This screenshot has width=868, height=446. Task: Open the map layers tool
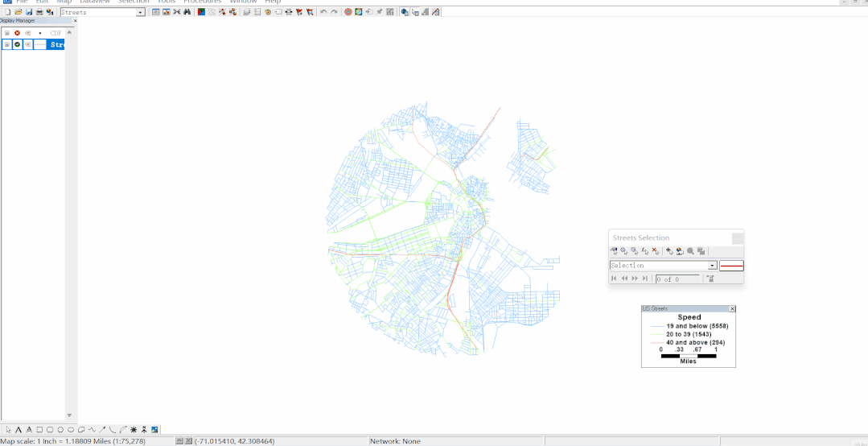247,11
